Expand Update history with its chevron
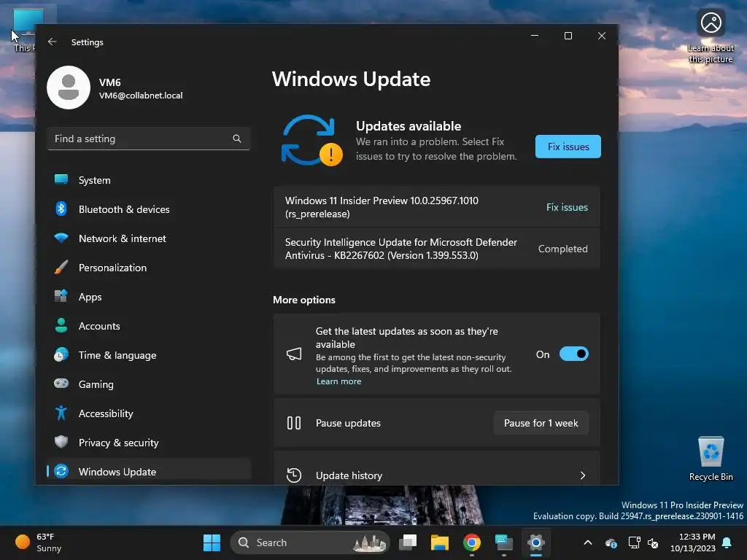Image resolution: width=747 pixels, height=560 pixels. click(x=583, y=475)
